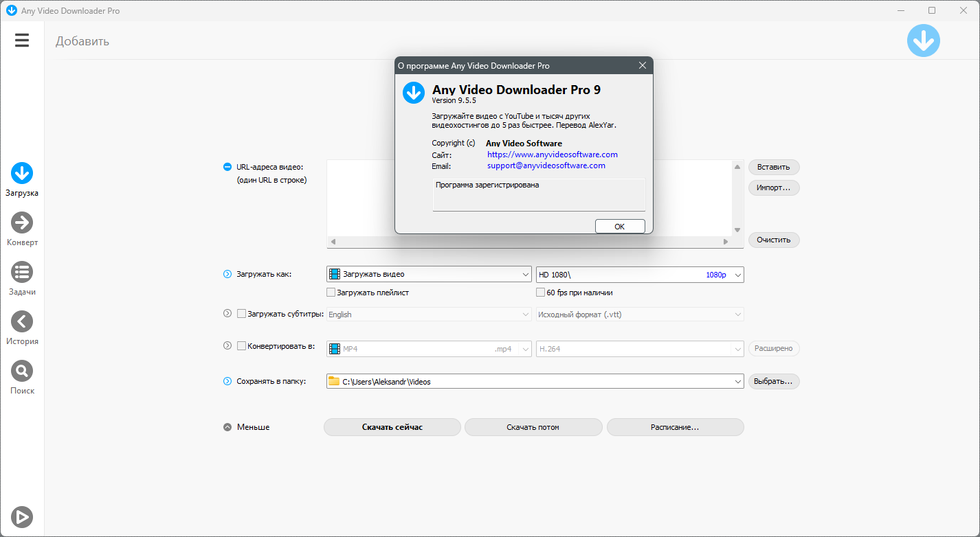Viewport: 980px width, 537px height.
Task: Click the film icon in Загружать видео box
Action: [x=335, y=274]
